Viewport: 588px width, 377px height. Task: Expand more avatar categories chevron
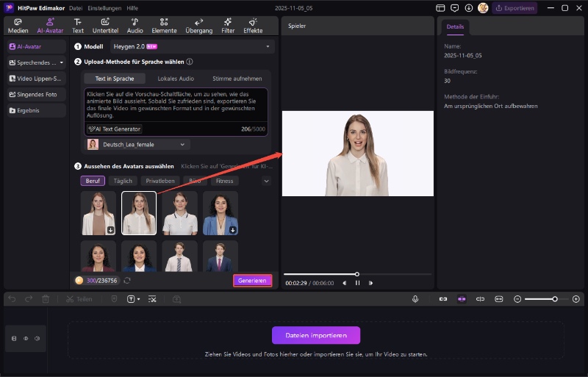point(266,182)
